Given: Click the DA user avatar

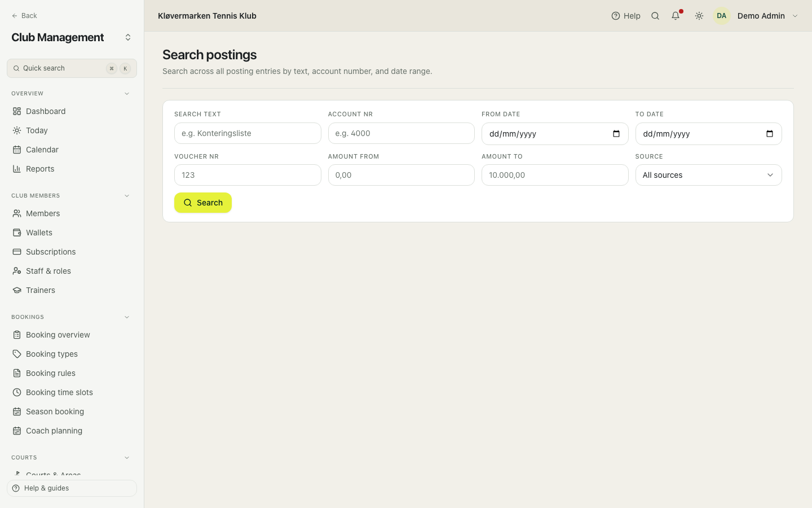Looking at the screenshot, I should point(722,16).
